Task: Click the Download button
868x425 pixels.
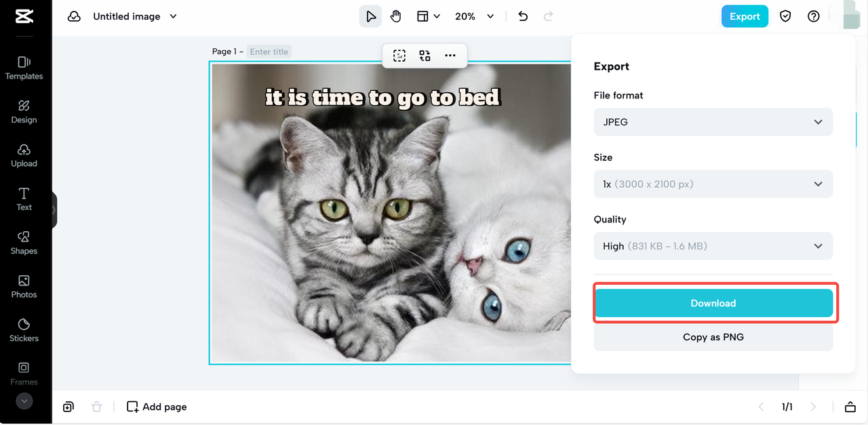Action: [x=713, y=303]
